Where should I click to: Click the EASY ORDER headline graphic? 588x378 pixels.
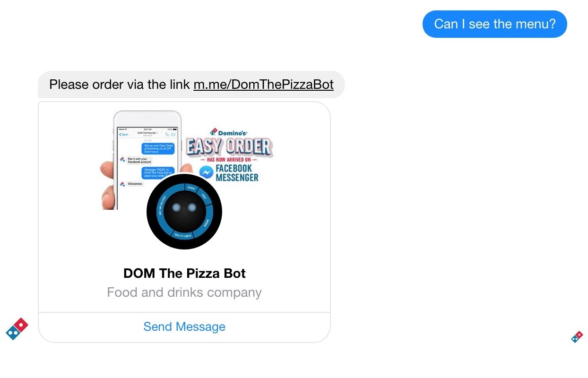pyautogui.click(x=229, y=147)
